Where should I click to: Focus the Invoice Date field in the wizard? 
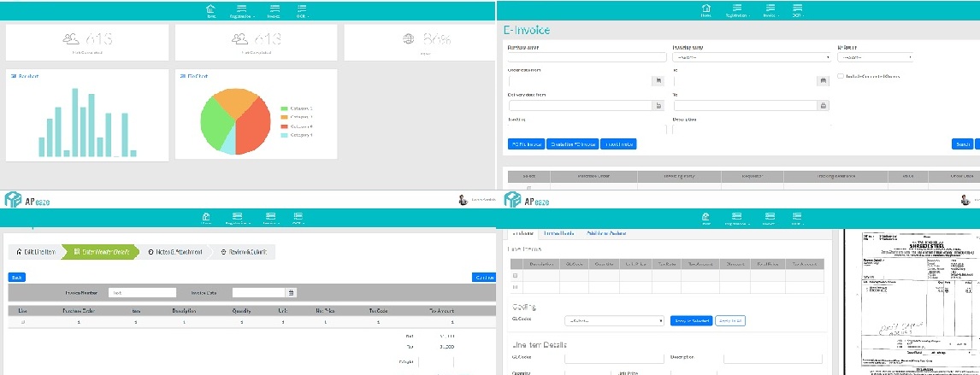click(x=259, y=292)
